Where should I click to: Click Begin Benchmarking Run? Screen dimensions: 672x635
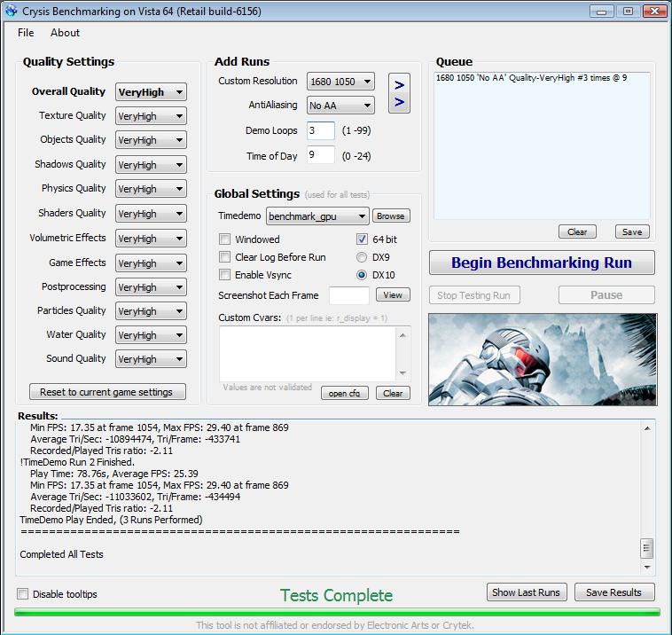pos(542,263)
